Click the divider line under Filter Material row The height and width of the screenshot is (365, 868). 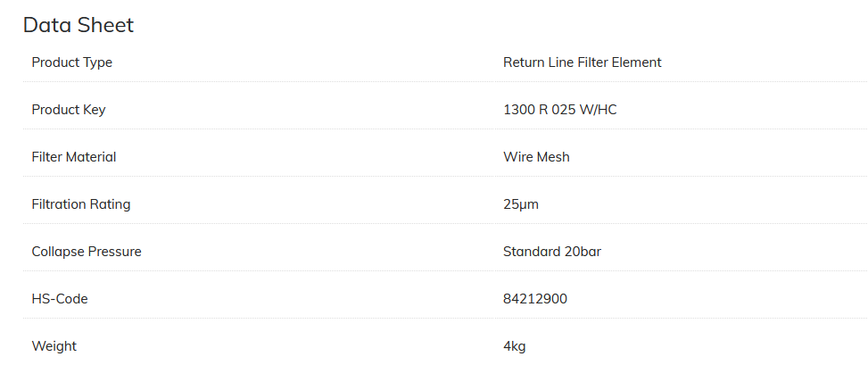point(444,177)
